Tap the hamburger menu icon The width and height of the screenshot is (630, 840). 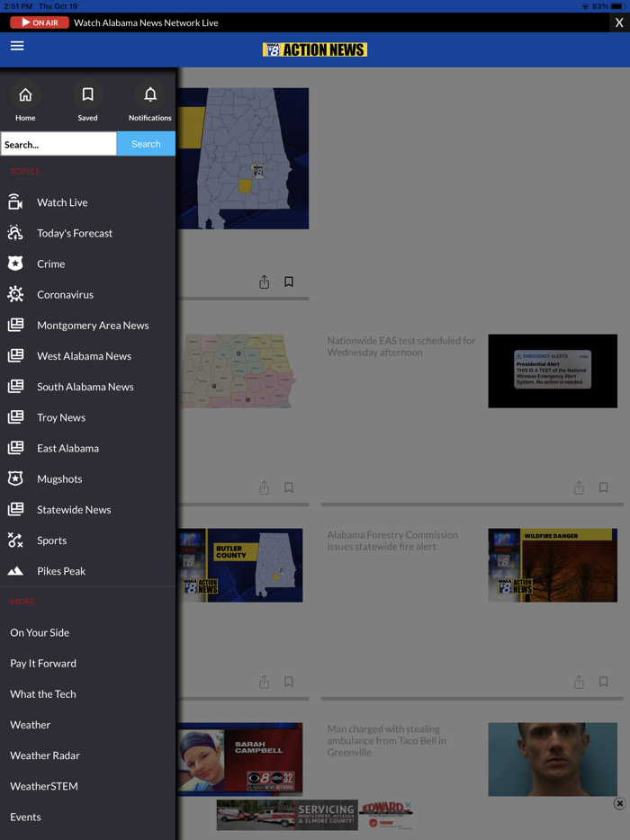click(17, 46)
